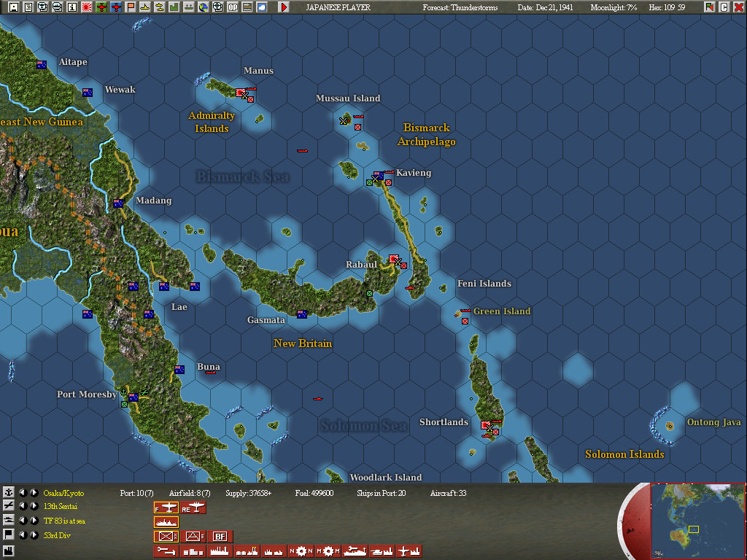Viewport: 747px width, 560px height.
Task: Select the red ship marker near Green Island
Action: tap(465, 311)
